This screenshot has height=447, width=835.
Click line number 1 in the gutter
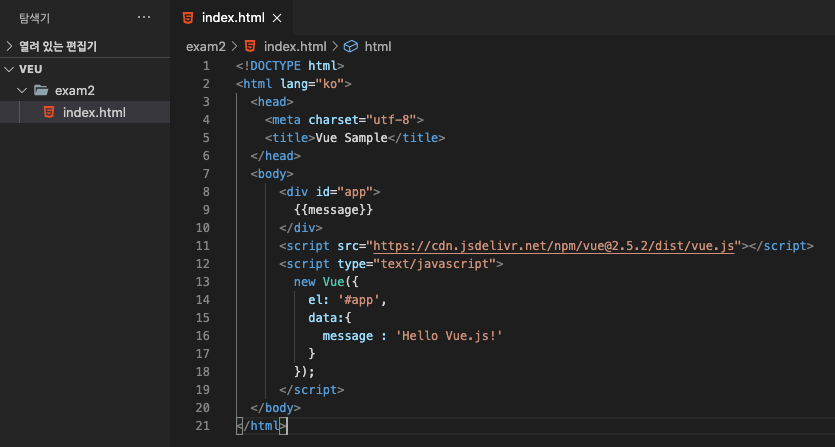click(x=206, y=66)
